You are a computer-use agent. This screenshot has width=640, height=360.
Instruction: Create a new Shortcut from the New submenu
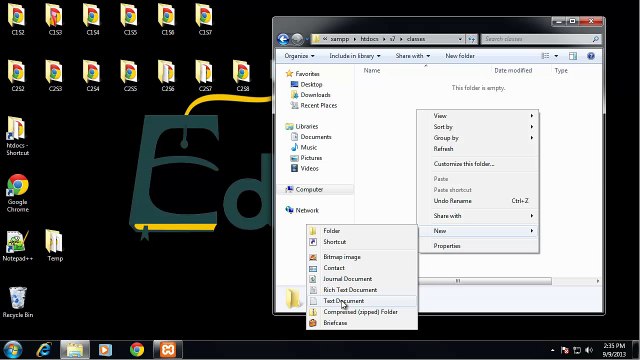[x=362, y=242]
